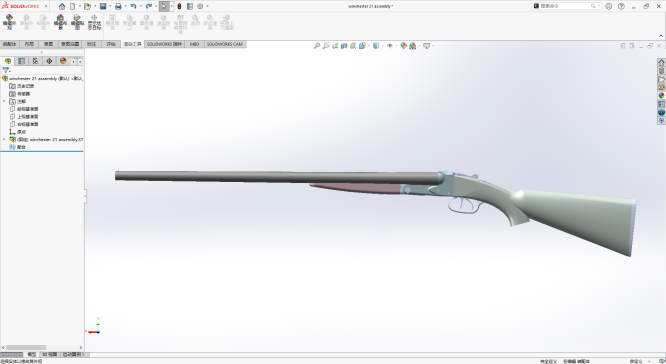Open dropdown arrow next to Undo icon
The height and width of the screenshot is (364, 666).
[141, 6]
